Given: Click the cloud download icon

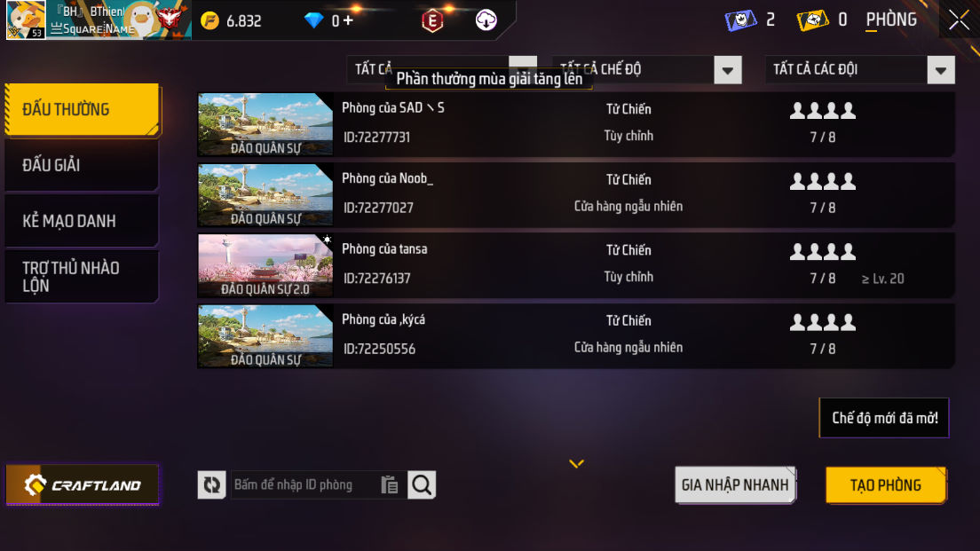Looking at the screenshot, I should (486, 20).
